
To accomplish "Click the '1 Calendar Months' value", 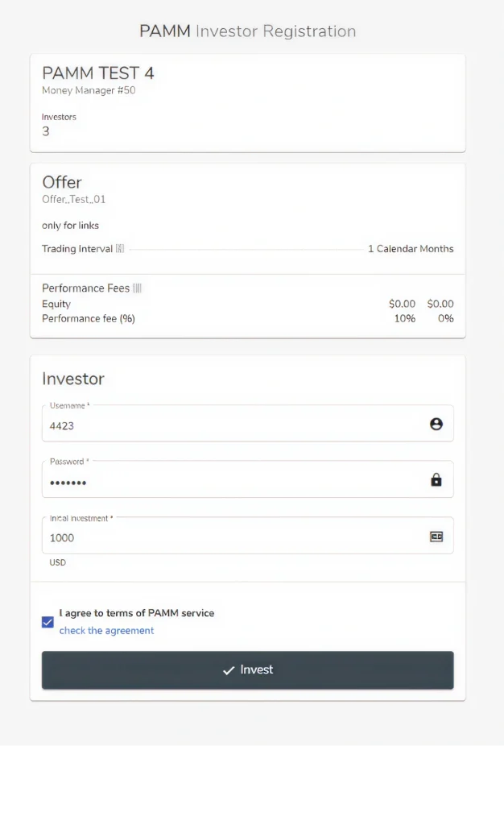I will (411, 248).
